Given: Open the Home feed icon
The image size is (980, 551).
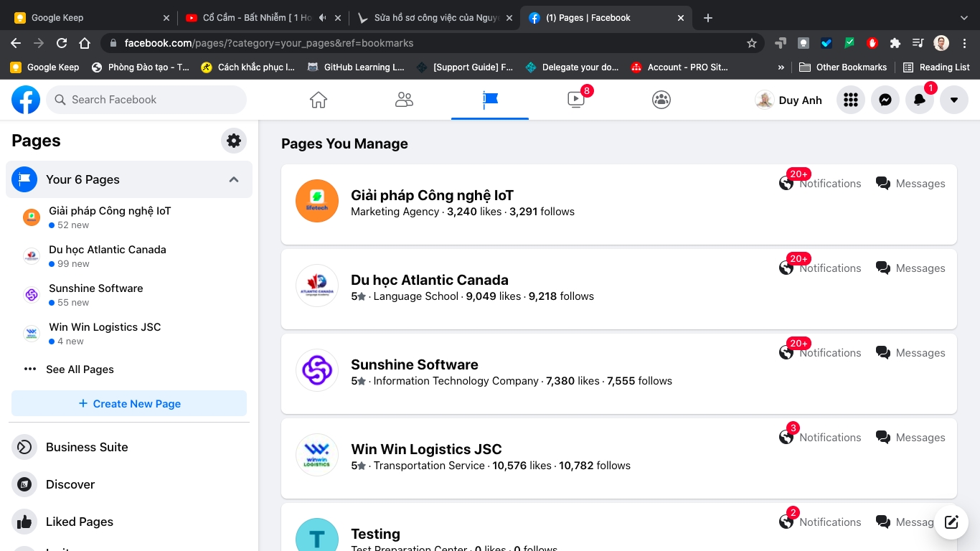Looking at the screenshot, I should pyautogui.click(x=319, y=100).
